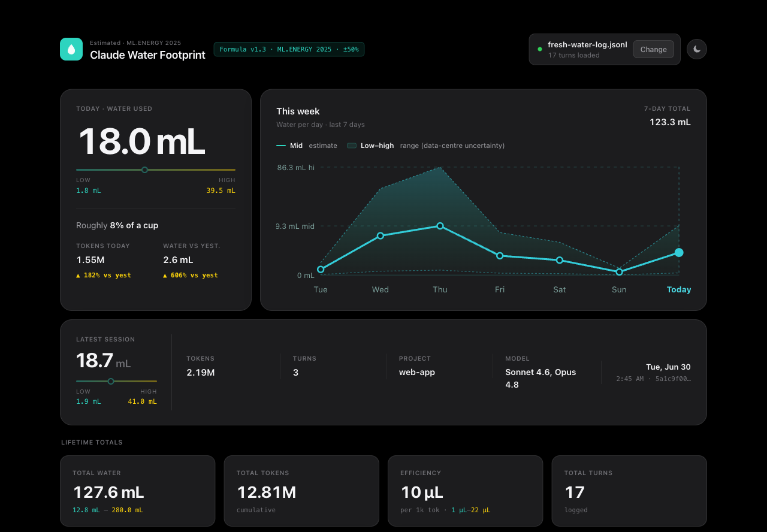Click the 17 turns loaded text
The height and width of the screenshot is (532, 767).
573,55
